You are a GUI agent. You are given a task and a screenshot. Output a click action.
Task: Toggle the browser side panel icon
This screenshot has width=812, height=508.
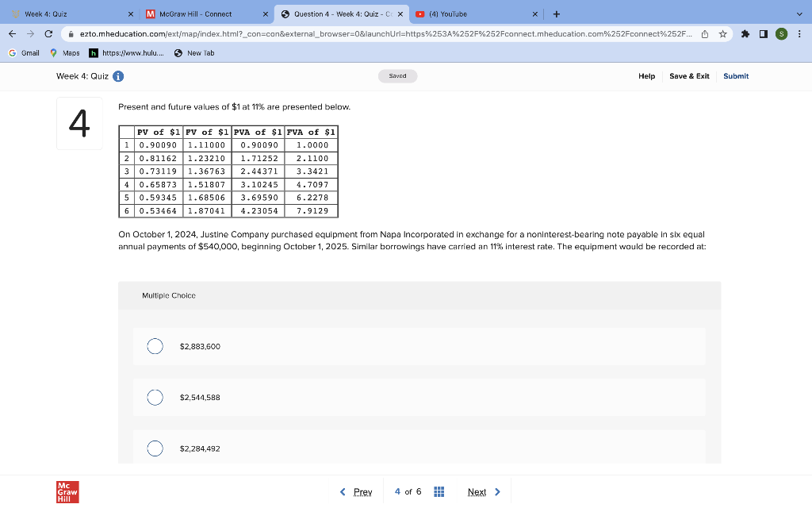click(764, 33)
